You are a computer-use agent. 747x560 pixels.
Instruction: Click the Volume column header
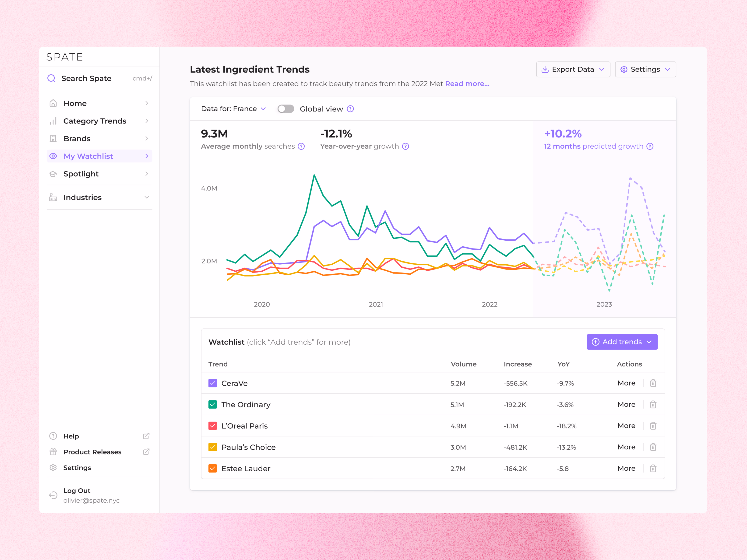tap(464, 364)
